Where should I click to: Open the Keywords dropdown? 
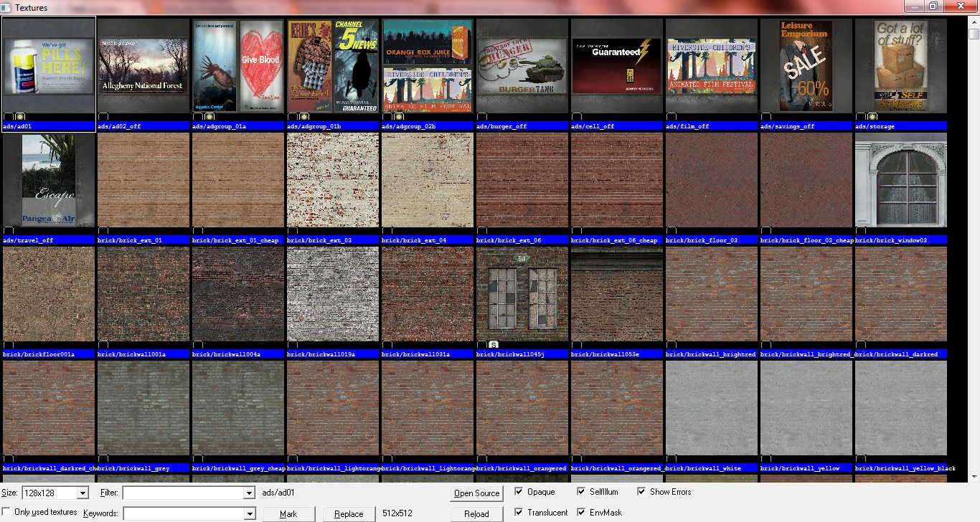click(250, 513)
